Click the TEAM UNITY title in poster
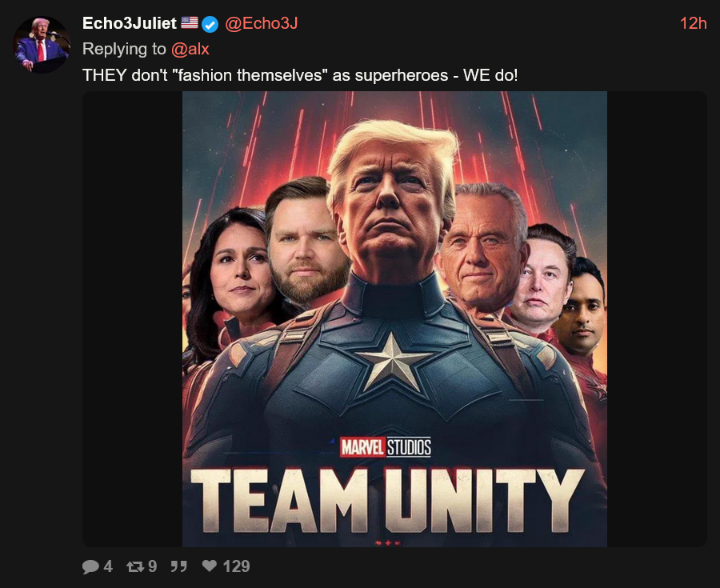This screenshot has height=588, width=720. pos(387,502)
